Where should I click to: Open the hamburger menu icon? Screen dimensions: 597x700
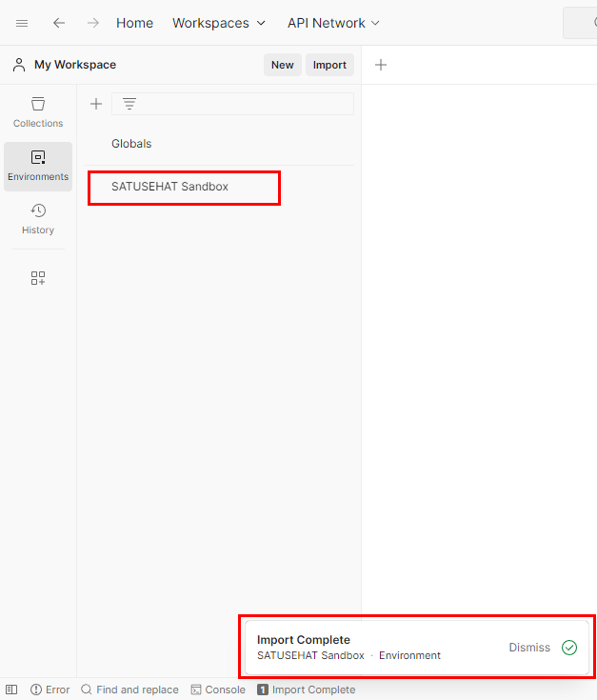coord(22,23)
